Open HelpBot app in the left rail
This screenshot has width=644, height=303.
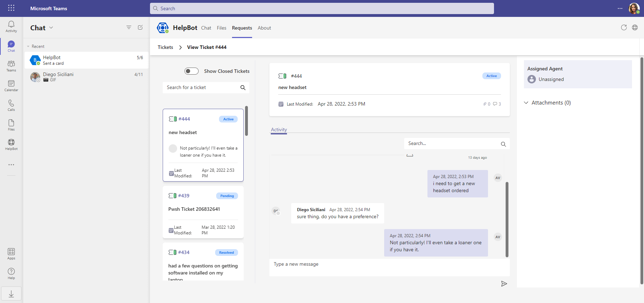[x=11, y=144]
